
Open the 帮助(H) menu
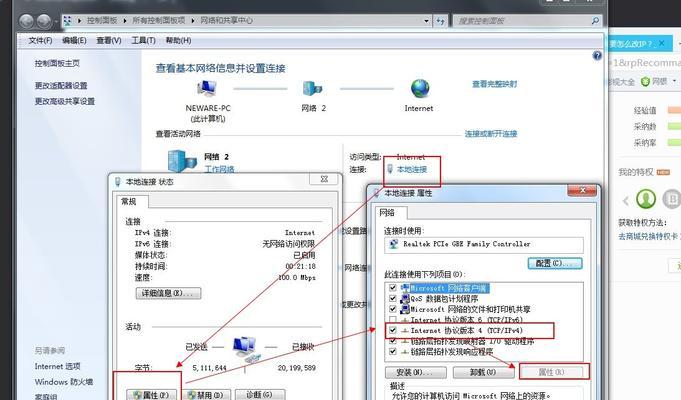(x=178, y=40)
